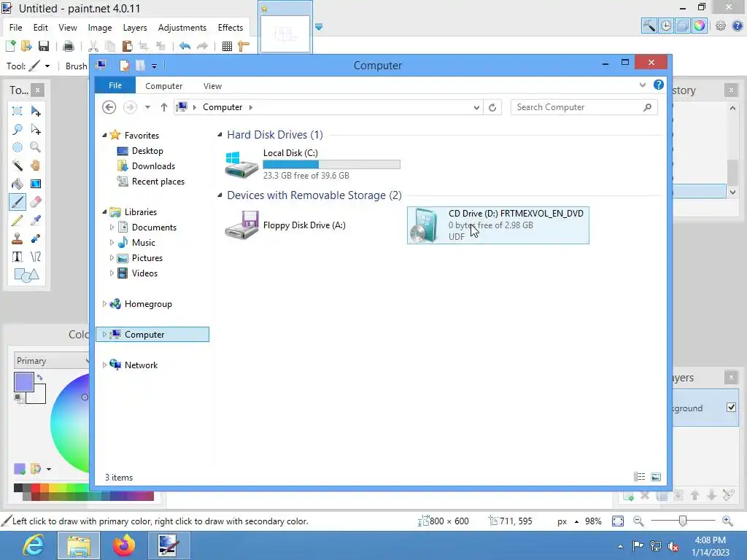Viewport: 747px width, 560px height.
Task: Select the Pencil tool
Action: point(18,220)
